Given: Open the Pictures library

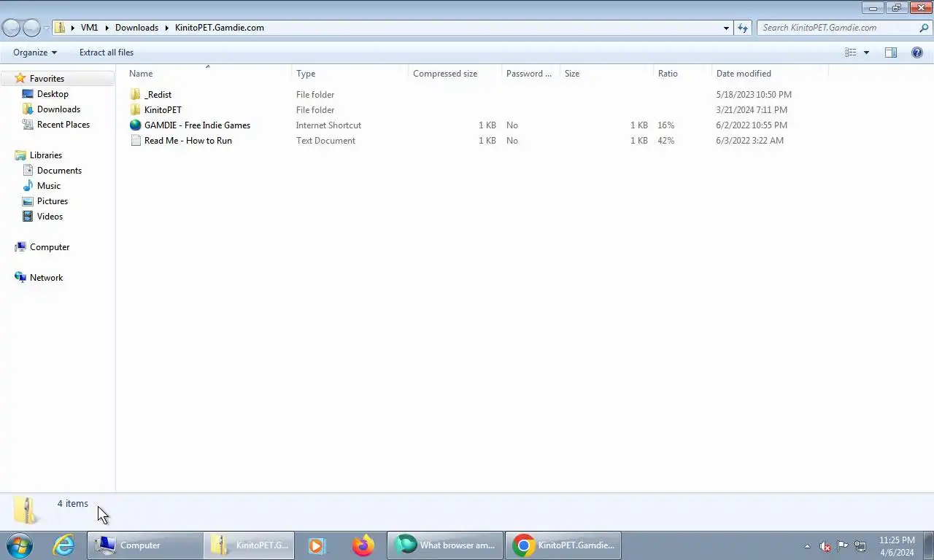Looking at the screenshot, I should point(53,201).
